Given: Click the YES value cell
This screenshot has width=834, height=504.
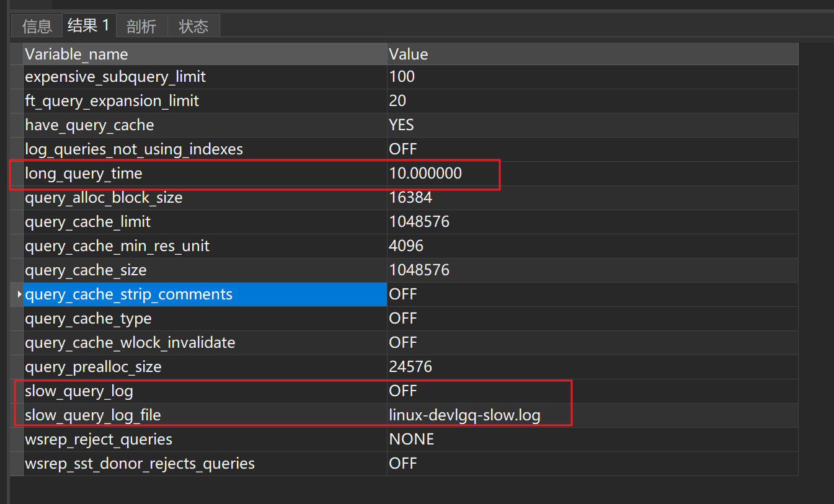Looking at the screenshot, I should [x=593, y=125].
